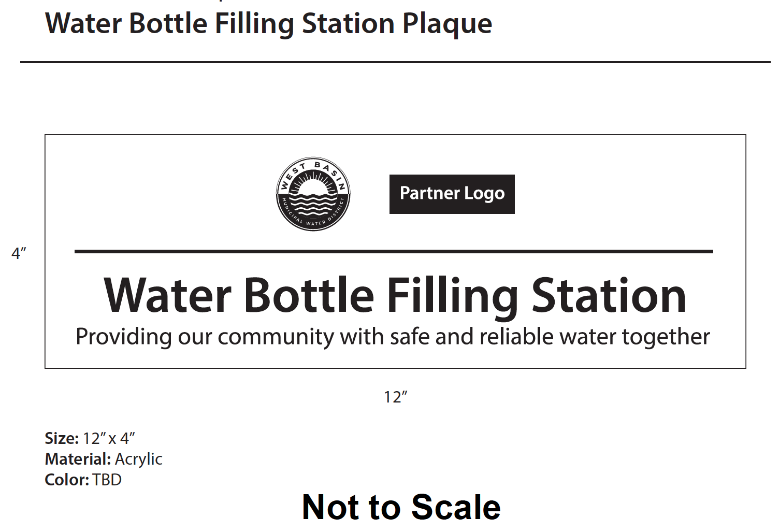
Task: Click the horizontal rule below page heading
Action: pyautogui.click(x=395, y=62)
